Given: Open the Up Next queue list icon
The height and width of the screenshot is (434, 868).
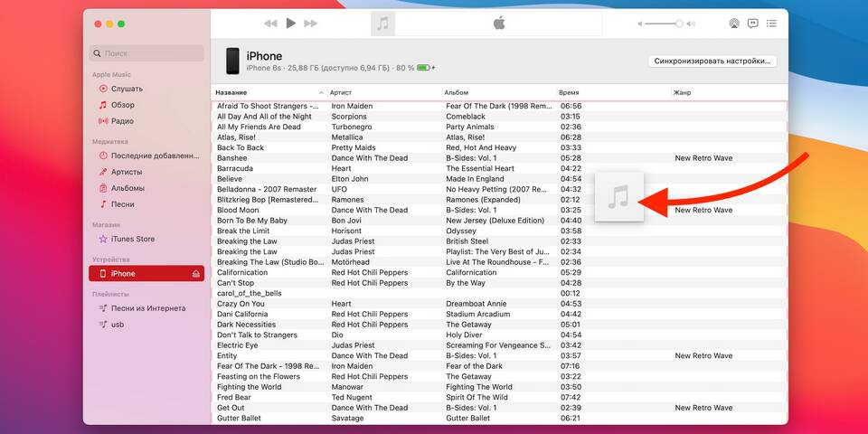Looking at the screenshot, I should point(771,24).
